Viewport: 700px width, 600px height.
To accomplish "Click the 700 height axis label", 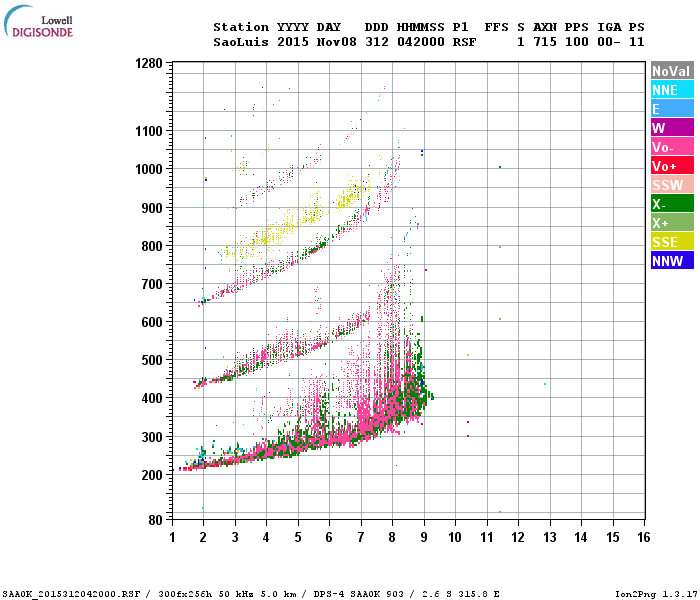I will (x=152, y=284).
